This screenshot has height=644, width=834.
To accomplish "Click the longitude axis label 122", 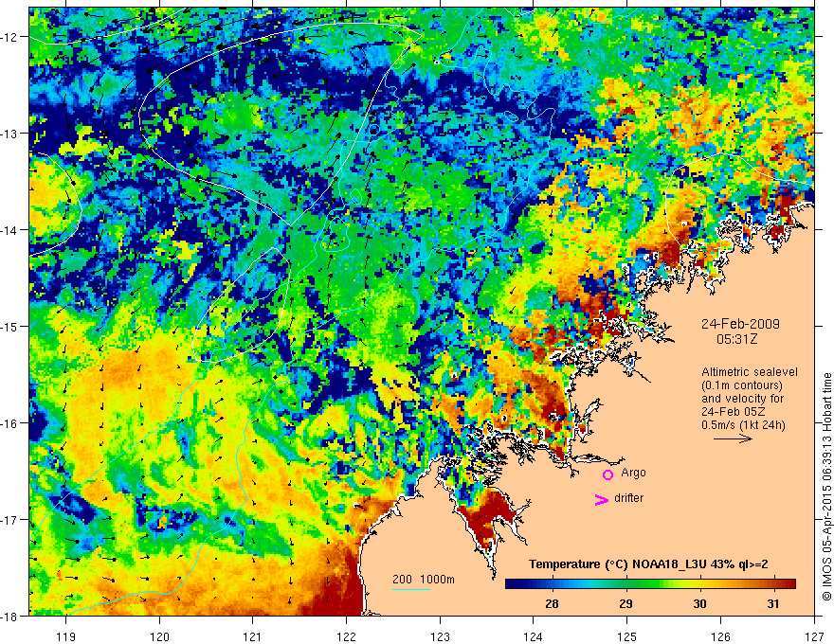I will point(346,636).
